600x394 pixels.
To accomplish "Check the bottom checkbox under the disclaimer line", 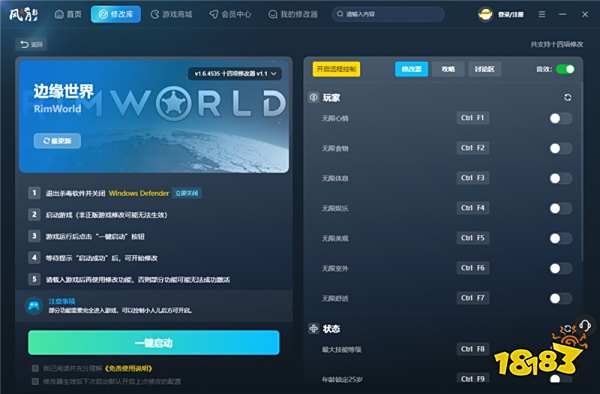I will [35, 381].
